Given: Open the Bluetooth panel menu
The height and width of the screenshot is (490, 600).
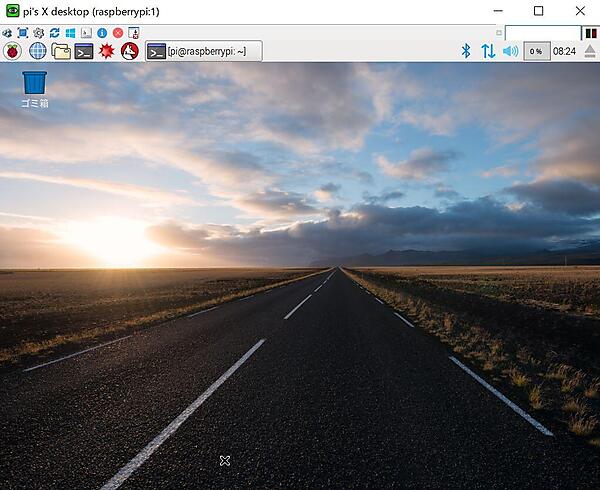Looking at the screenshot, I should pos(466,51).
